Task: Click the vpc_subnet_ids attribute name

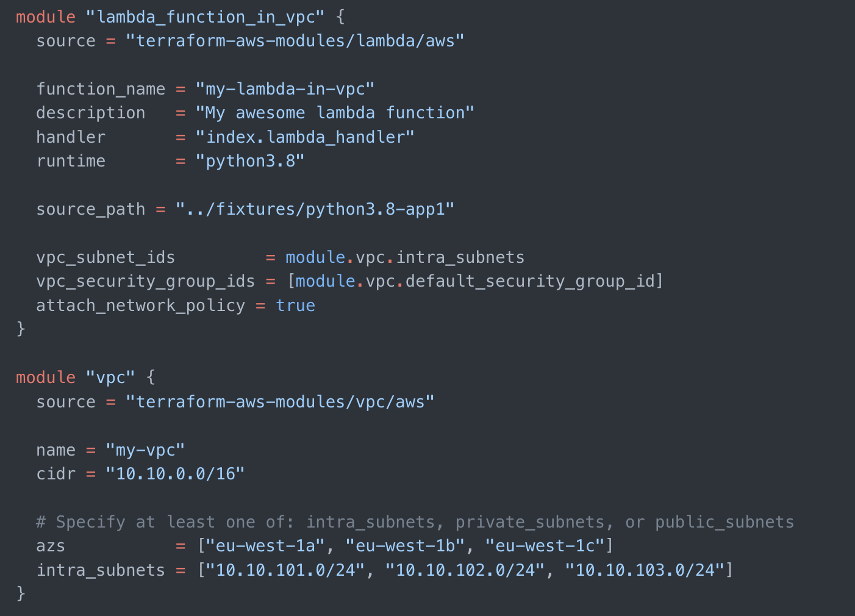Action: pyautogui.click(x=106, y=257)
